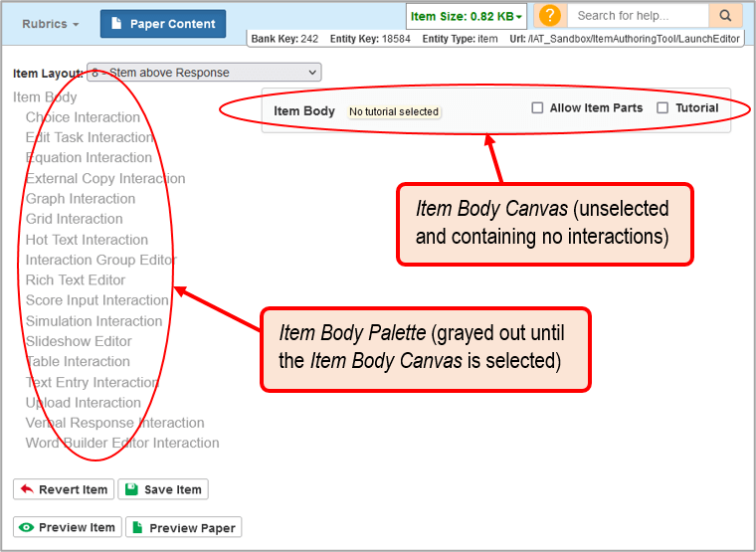Expand the Item Size 0.82 KB dropdown

(466, 16)
